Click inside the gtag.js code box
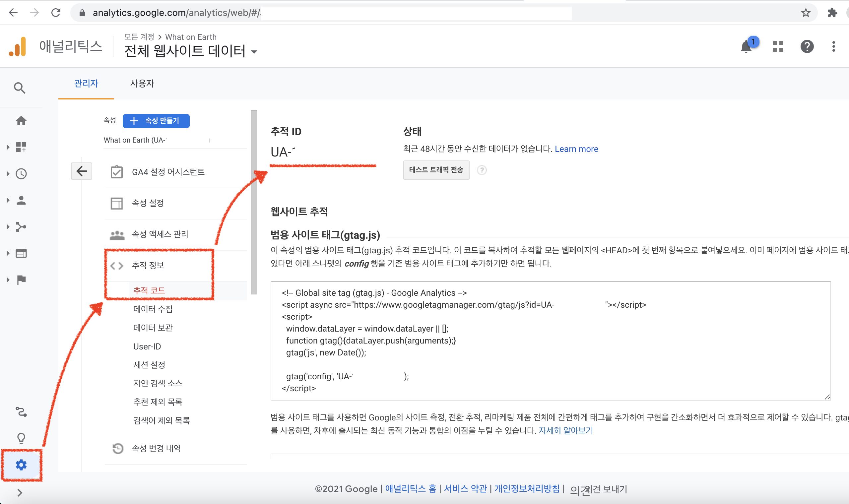Viewport: 849px width, 504px height. pos(551,341)
